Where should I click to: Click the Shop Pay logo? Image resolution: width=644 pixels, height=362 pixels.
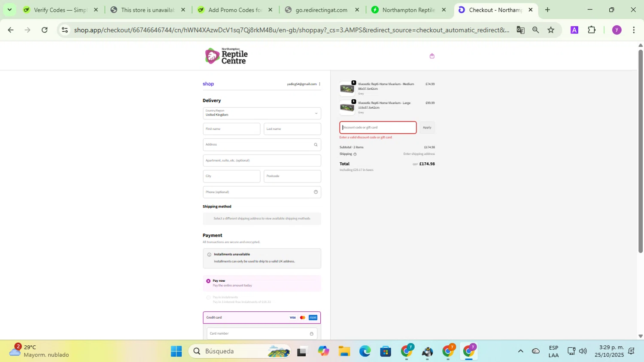pyautogui.click(x=208, y=84)
